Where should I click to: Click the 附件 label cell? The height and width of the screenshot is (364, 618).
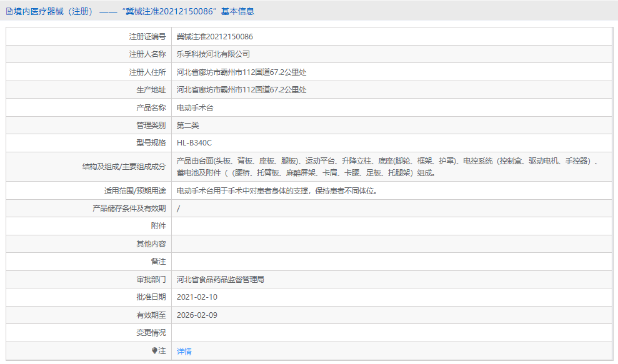pyautogui.click(x=89, y=226)
